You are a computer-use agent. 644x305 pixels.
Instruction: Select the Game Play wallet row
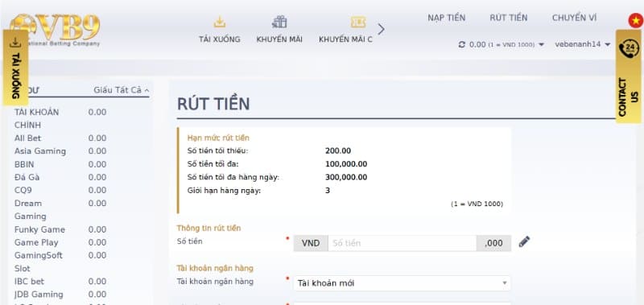pos(60,242)
